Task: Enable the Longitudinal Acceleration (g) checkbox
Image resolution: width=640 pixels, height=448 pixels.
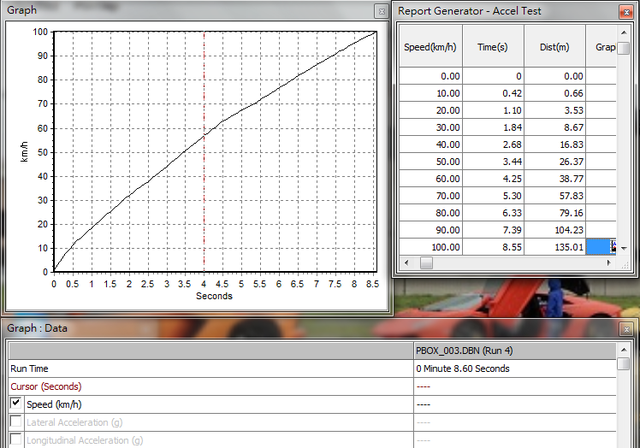Action: tap(16, 439)
